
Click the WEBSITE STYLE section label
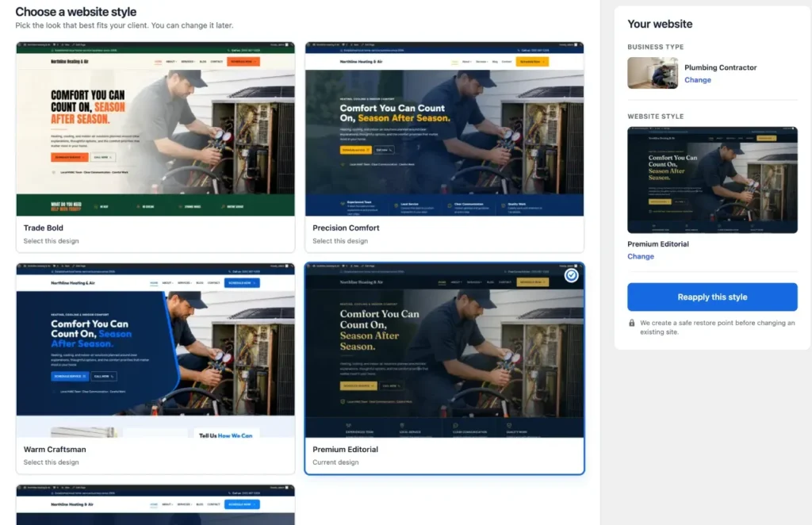click(x=656, y=116)
